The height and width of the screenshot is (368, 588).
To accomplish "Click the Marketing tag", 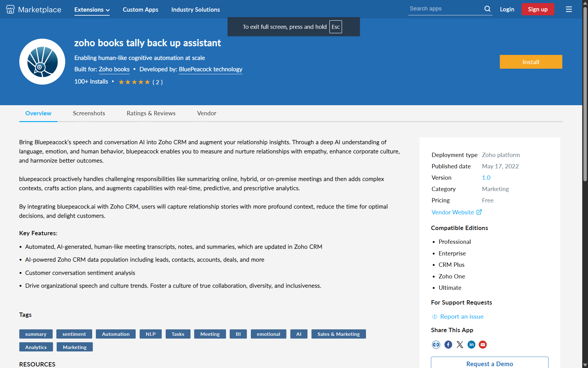I will click(x=75, y=347).
